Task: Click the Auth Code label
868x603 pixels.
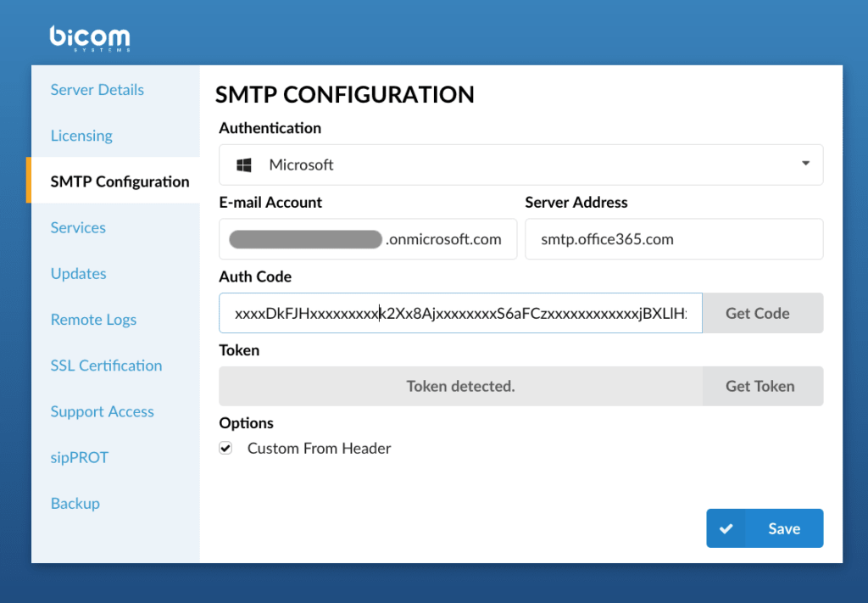Action: click(x=255, y=276)
